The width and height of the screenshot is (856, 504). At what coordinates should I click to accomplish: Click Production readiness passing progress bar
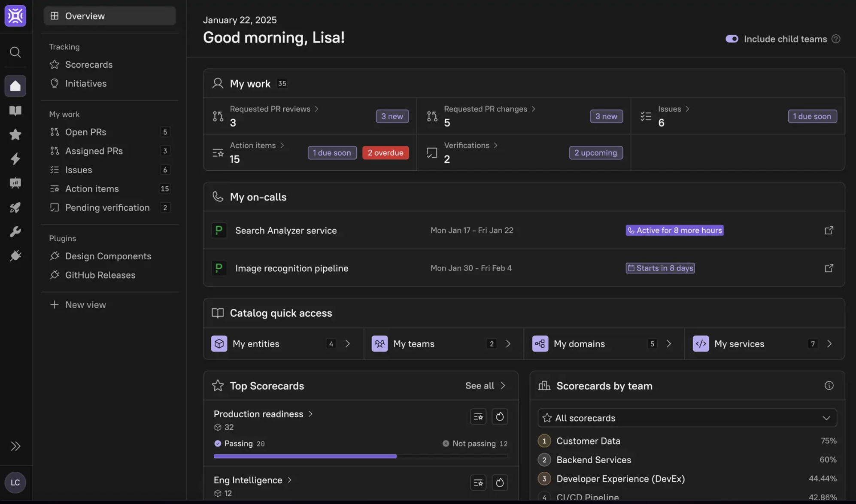[305, 456]
